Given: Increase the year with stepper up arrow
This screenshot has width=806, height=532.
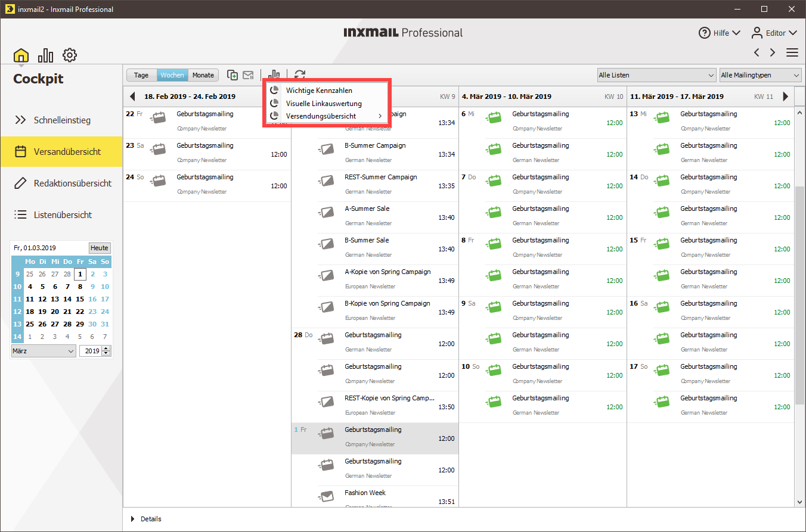Looking at the screenshot, I should click(x=106, y=349).
